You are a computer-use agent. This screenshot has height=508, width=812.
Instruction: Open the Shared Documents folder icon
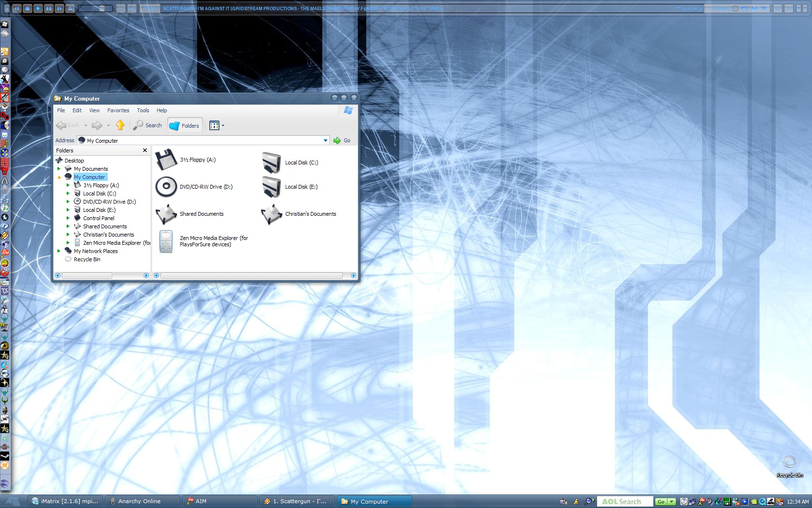tap(166, 214)
